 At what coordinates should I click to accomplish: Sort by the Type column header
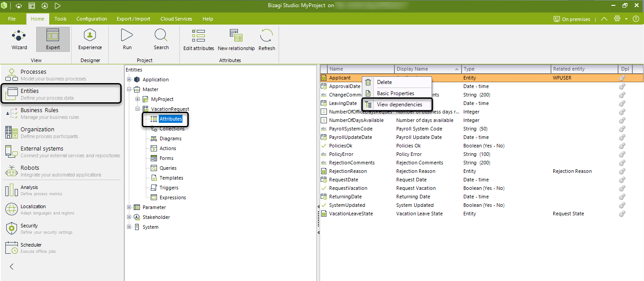point(506,69)
